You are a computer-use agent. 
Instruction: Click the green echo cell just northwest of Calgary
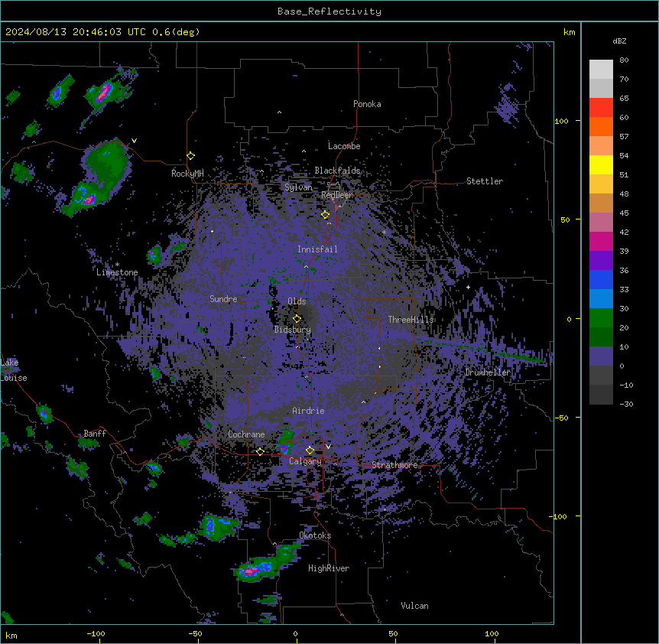pos(287,443)
